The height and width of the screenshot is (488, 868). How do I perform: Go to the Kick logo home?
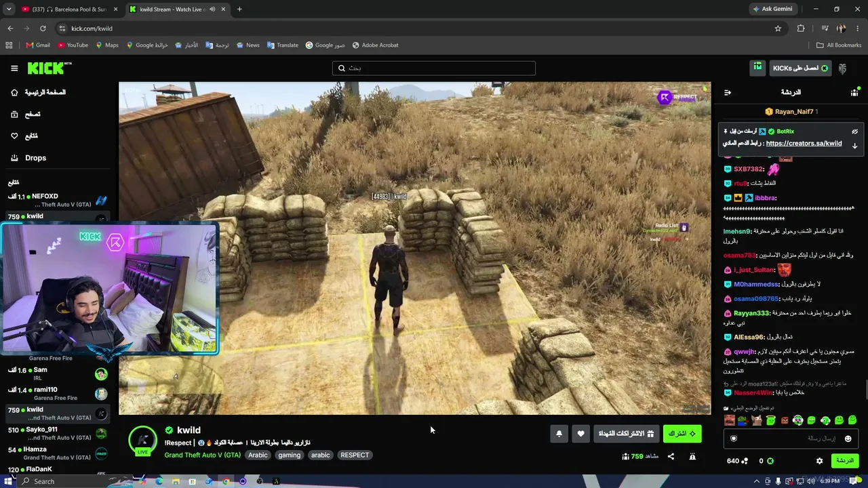[50, 68]
